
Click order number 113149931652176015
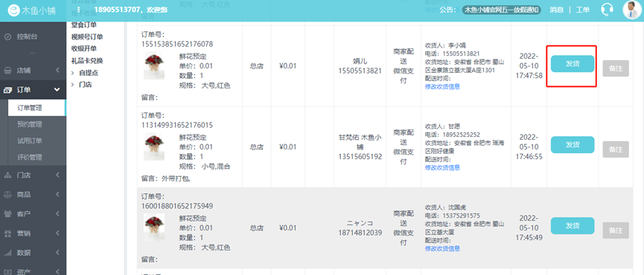click(177, 125)
